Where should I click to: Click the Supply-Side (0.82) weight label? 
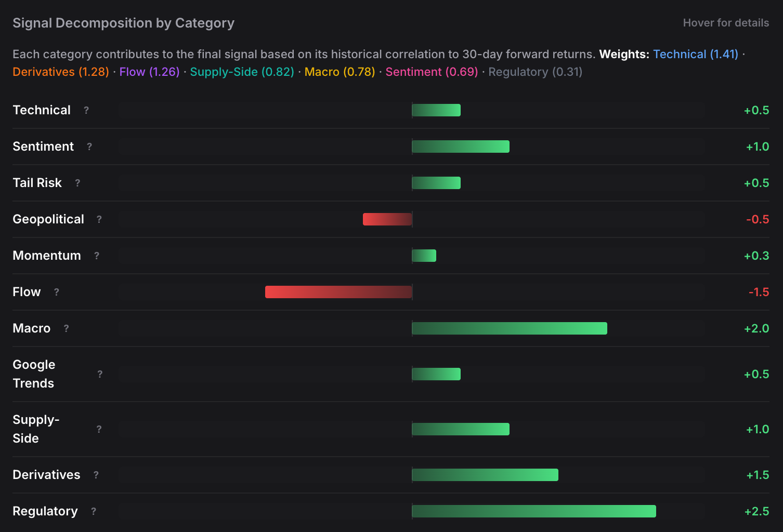[x=241, y=72]
